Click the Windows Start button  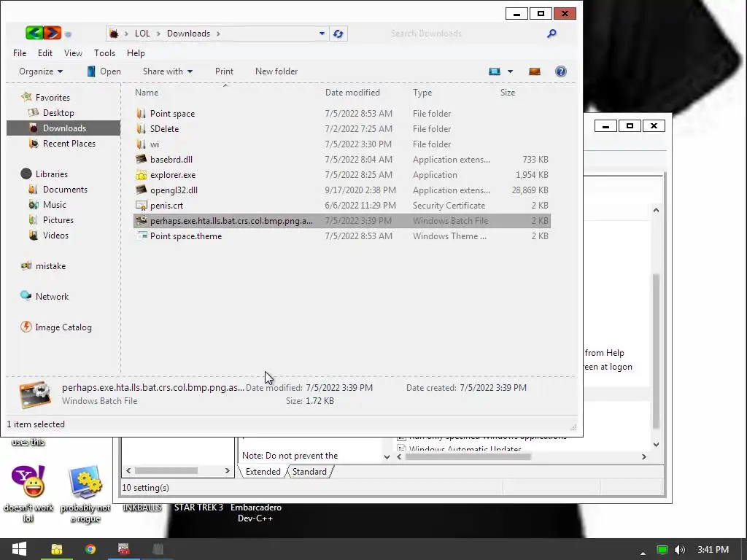point(19,549)
